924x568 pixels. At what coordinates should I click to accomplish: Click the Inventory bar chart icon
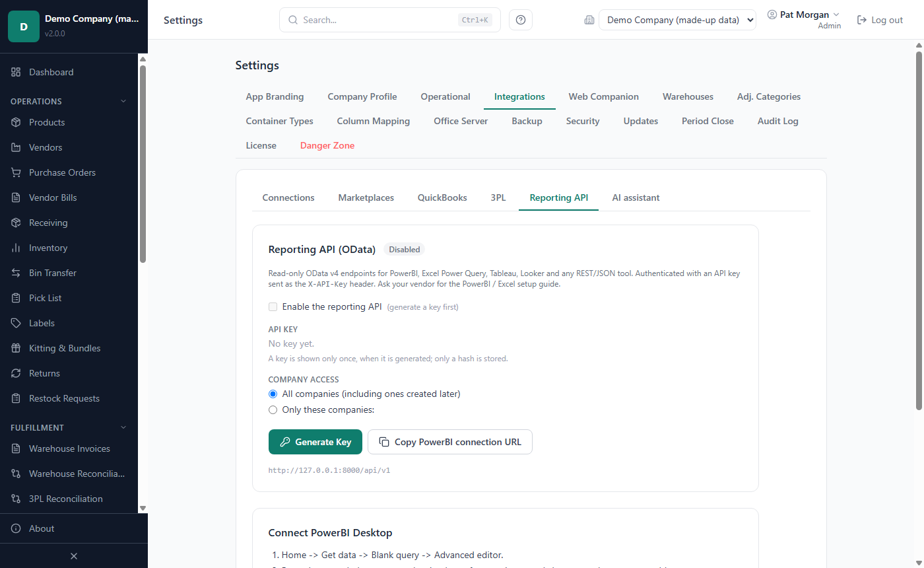pos(16,248)
